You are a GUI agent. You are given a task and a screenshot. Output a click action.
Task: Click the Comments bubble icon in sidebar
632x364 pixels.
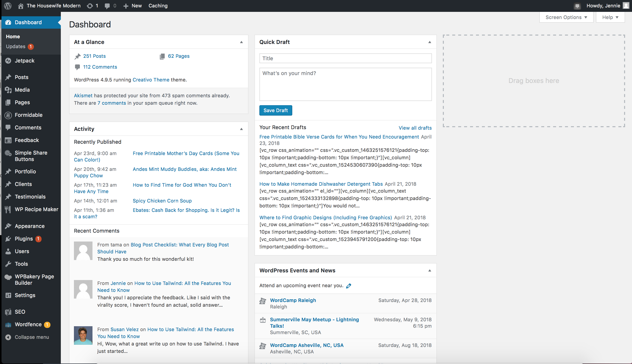pos(8,127)
